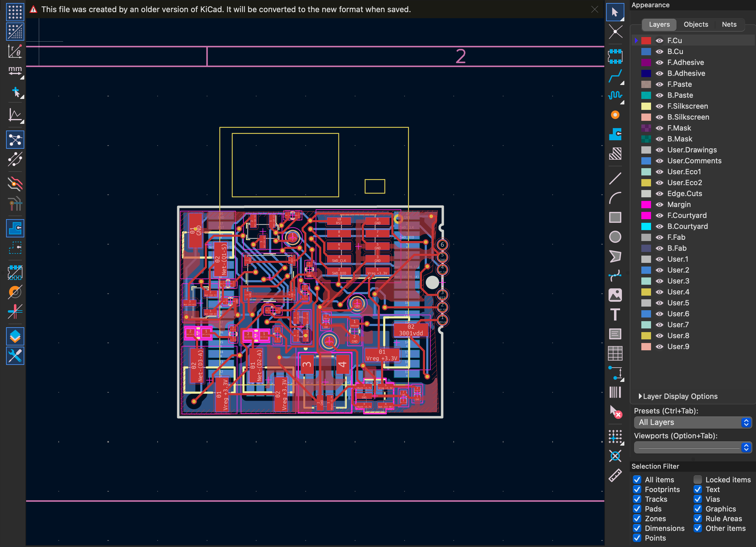
Task: Select the arrow selection tool
Action: pos(615,12)
